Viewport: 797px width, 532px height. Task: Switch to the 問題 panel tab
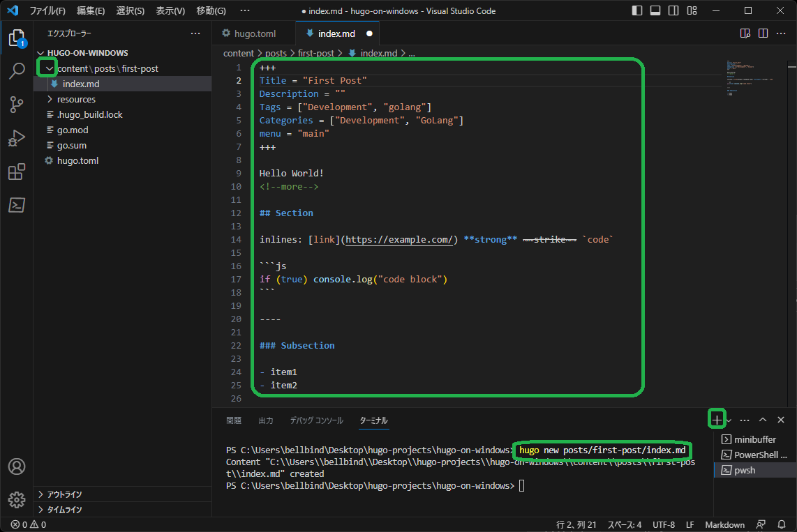pos(234,420)
